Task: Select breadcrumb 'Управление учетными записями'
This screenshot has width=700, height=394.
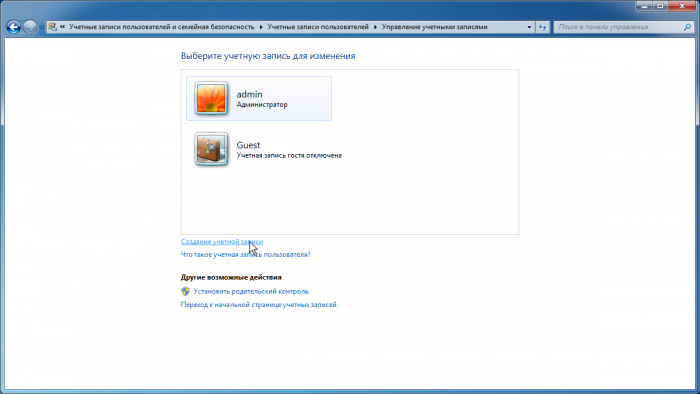Action: click(x=434, y=27)
